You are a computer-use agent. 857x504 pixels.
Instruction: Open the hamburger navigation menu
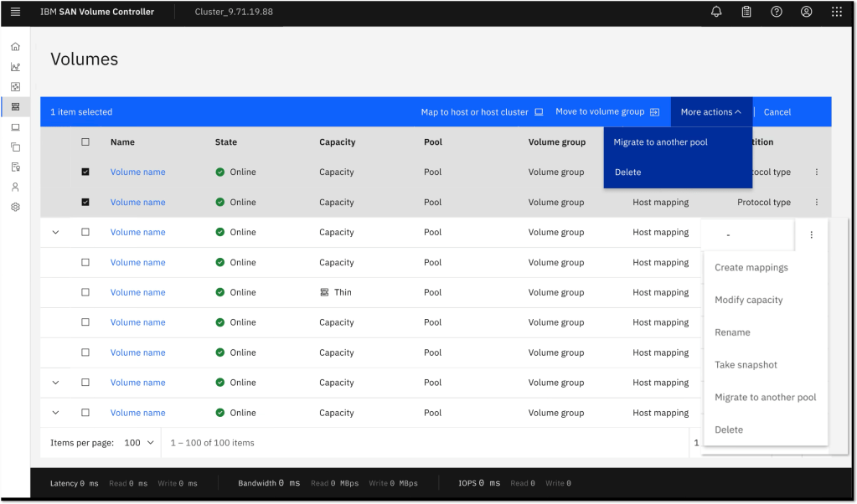[x=15, y=12]
